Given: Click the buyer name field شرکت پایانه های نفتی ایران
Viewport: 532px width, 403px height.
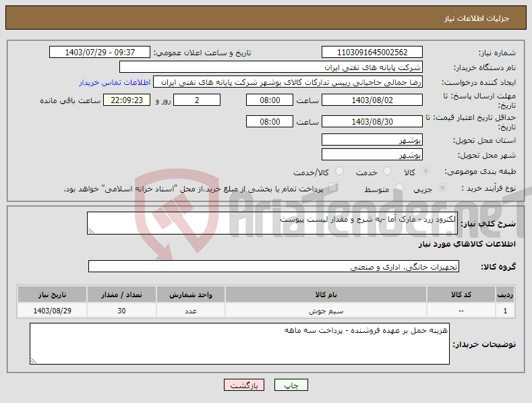Looking at the screenshot, I should (271, 67).
